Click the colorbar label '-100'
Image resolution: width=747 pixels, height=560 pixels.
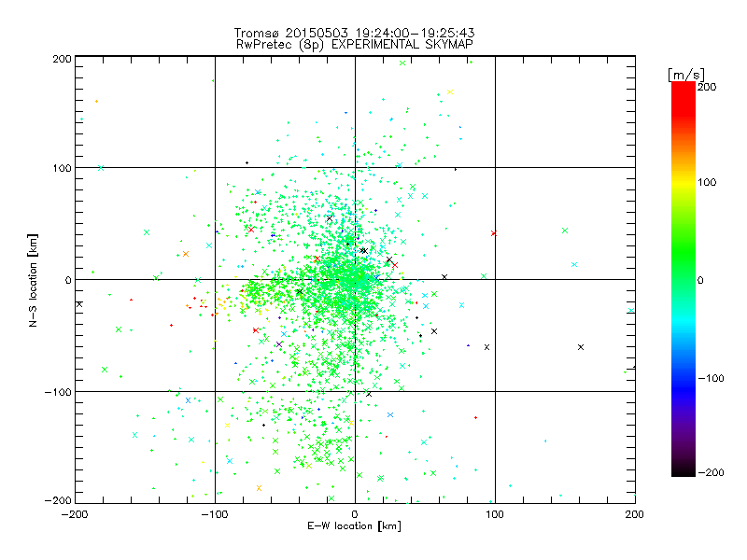click(x=711, y=378)
